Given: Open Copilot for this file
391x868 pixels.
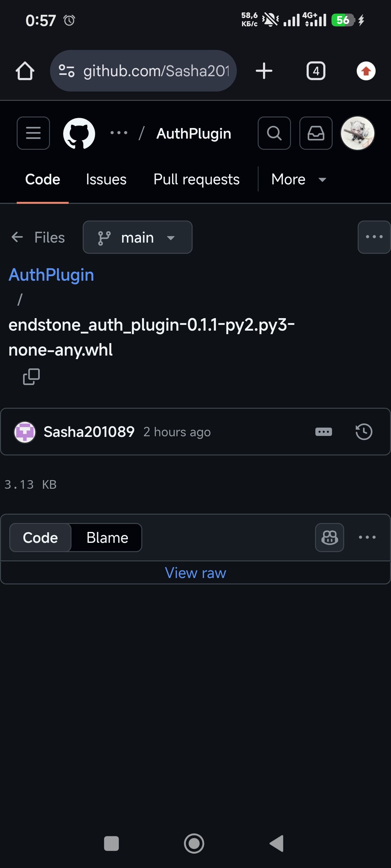Looking at the screenshot, I should point(329,537).
